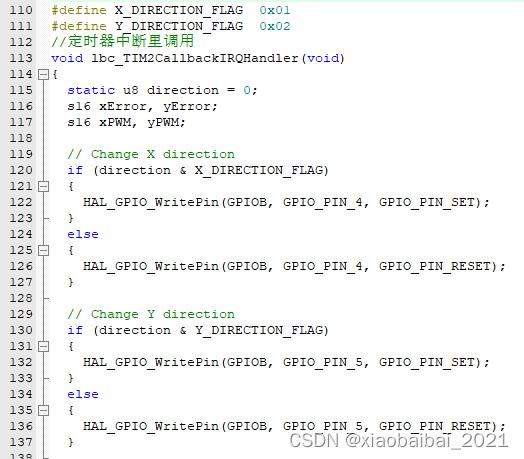Image resolution: width=524 pixels, height=459 pixels.
Task: Collapse the else block at line 135
Action: point(43,410)
